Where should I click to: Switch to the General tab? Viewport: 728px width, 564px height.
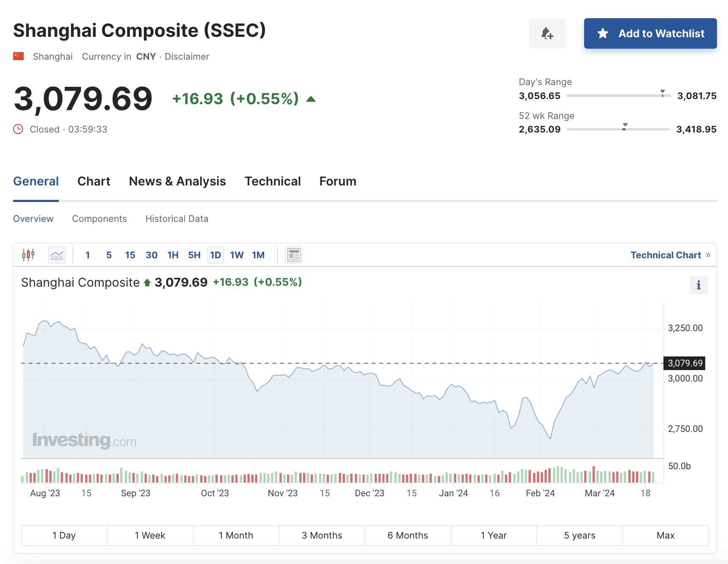pos(36,181)
